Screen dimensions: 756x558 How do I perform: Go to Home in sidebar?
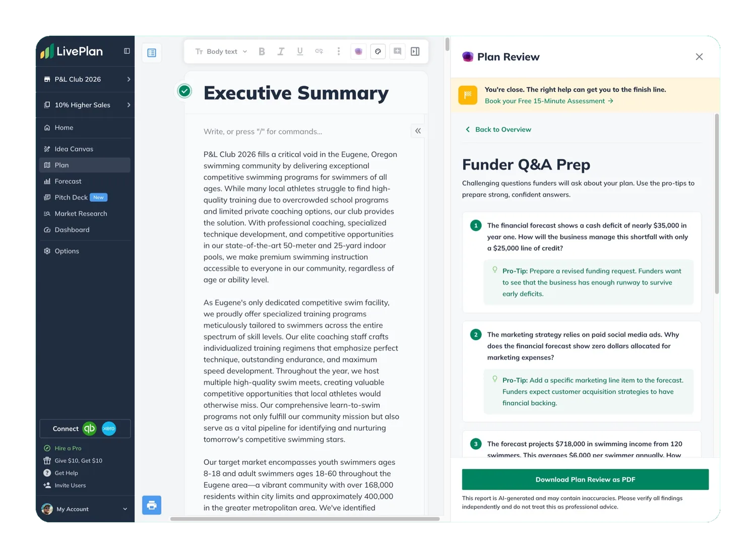(85, 128)
